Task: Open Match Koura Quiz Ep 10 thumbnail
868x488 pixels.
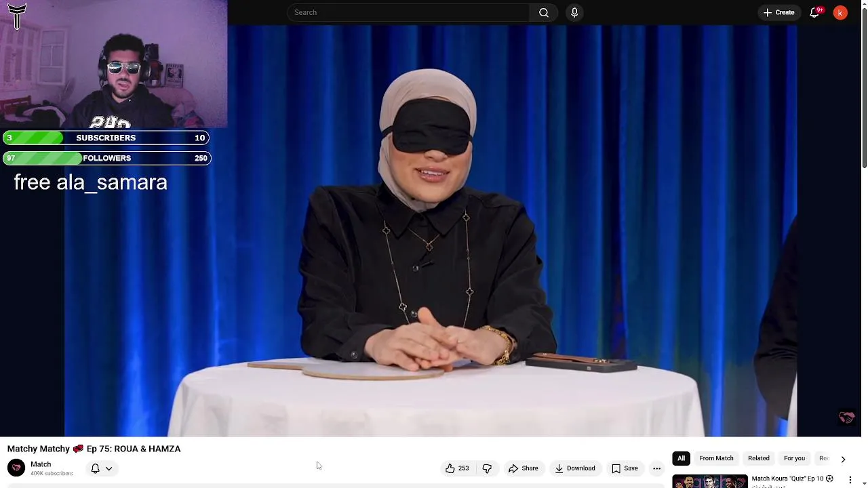Action: tap(709, 481)
